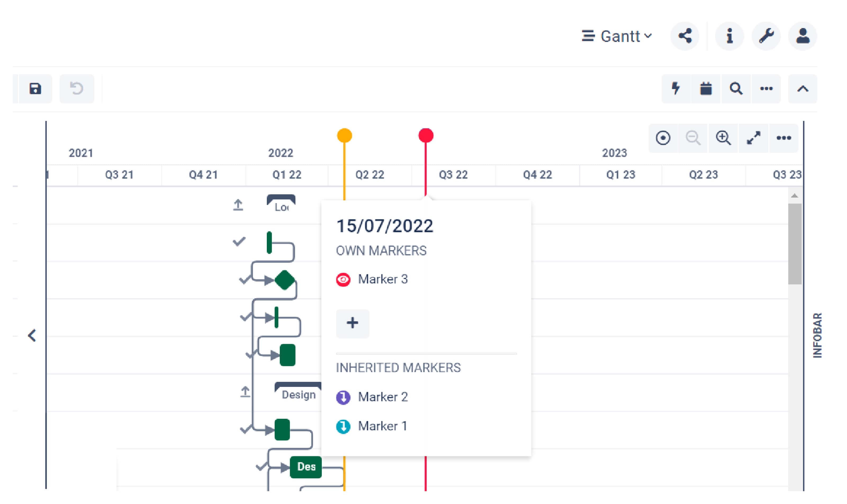This screenshot has height=504, width=847.
Task: Zoom in on the timeline
Action: [723, 138]
